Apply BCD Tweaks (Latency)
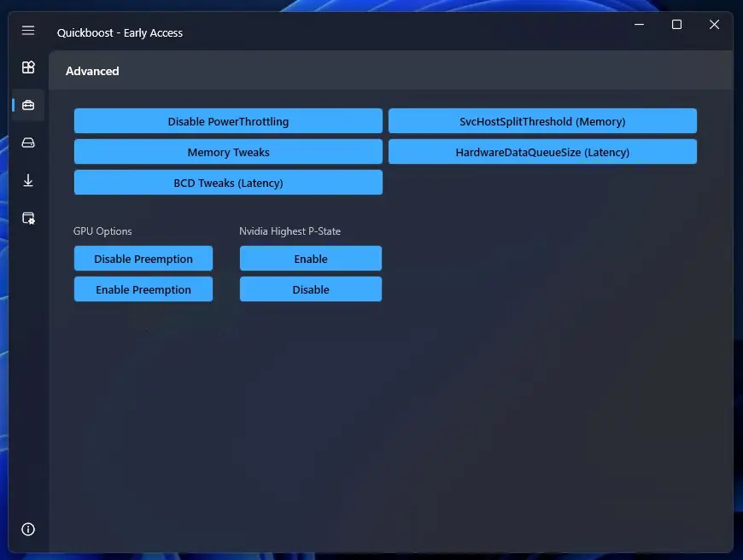 click(228, 183)
